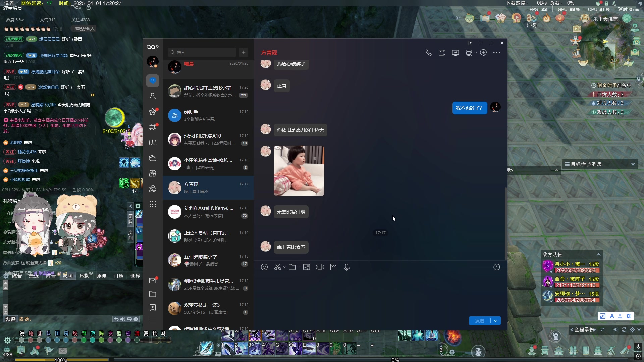644x362 pixels.
Task: Toggle the 密 channel filter circle
Action: (x=128, y=340)
